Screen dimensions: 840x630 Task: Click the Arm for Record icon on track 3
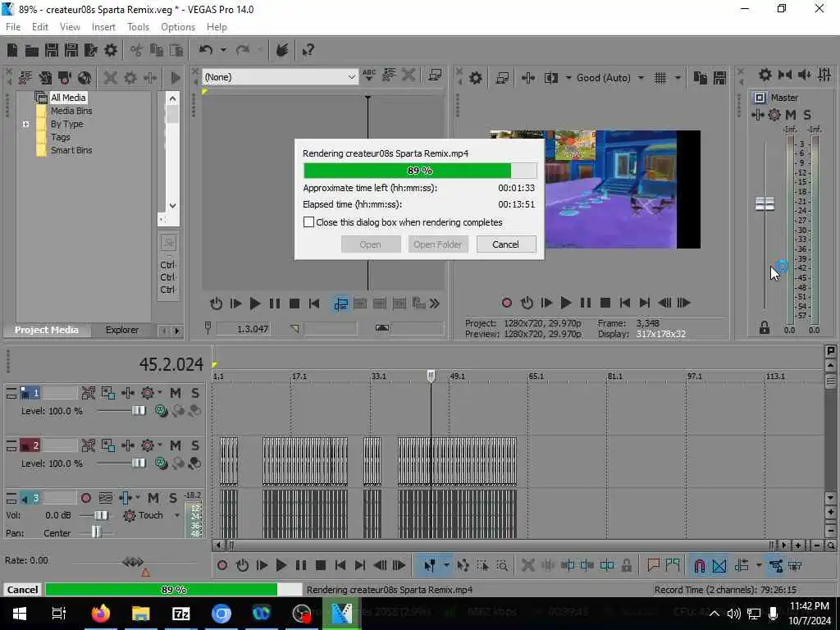(x=85, y=498)
